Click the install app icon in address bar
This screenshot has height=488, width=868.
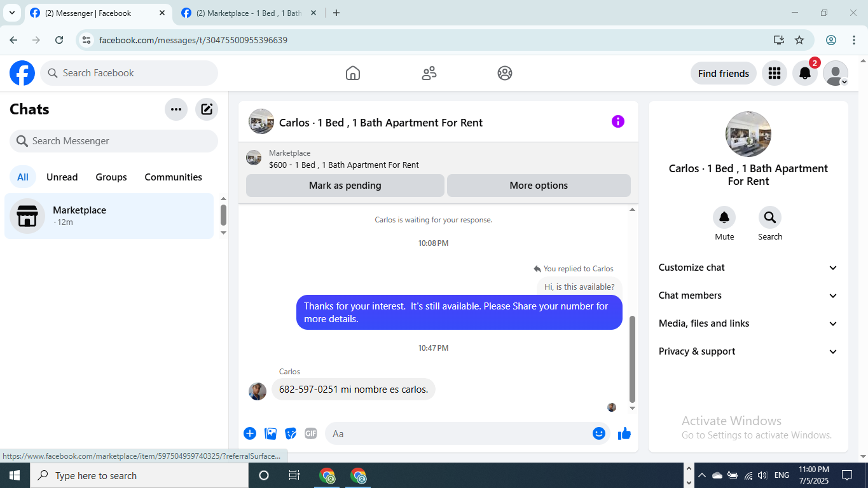tap(779, 40)
